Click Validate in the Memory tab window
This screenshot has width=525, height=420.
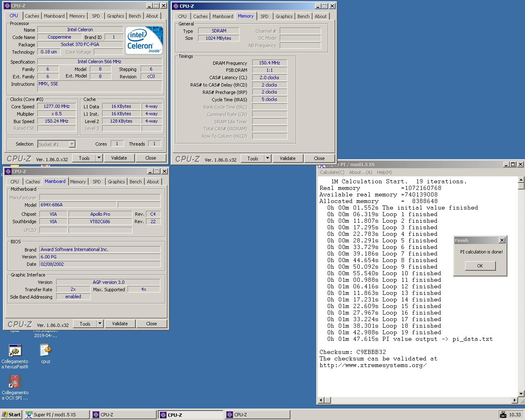[288, 158]
